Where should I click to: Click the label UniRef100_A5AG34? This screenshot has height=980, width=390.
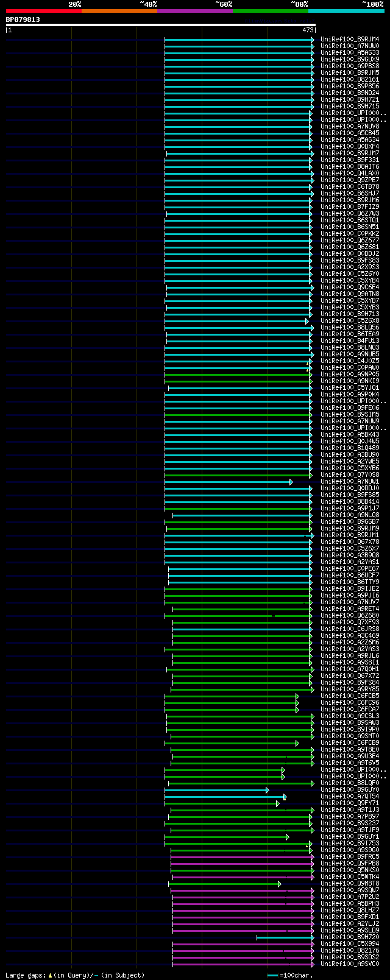[x=350, y=140]
